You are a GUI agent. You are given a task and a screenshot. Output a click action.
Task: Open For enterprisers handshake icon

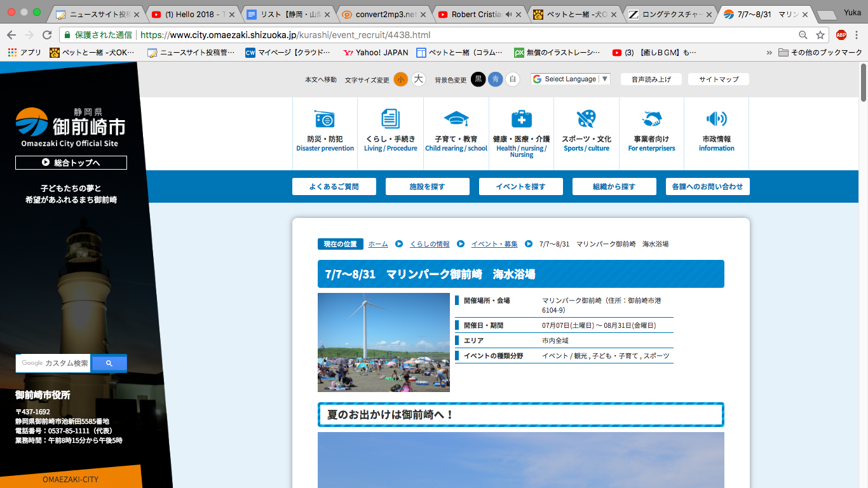click(651, 119)
